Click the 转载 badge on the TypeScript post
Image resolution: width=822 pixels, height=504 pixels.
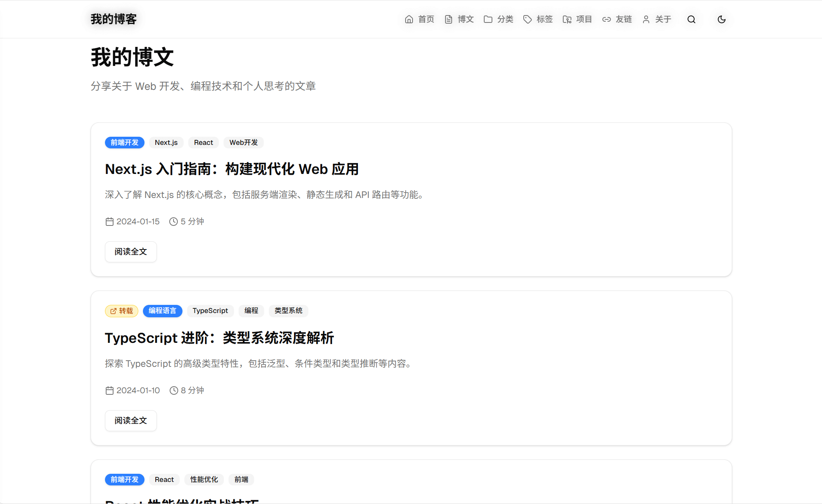[x=121, y=311]
